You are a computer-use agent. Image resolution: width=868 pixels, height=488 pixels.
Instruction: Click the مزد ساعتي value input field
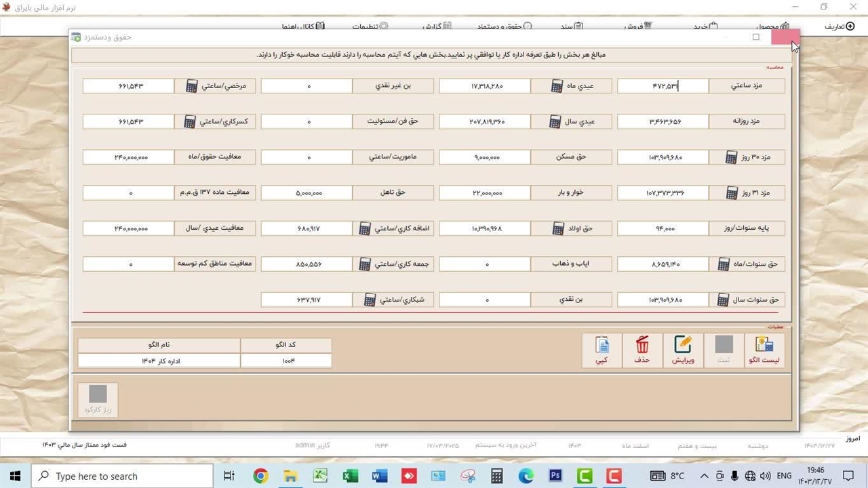point(663,86)
